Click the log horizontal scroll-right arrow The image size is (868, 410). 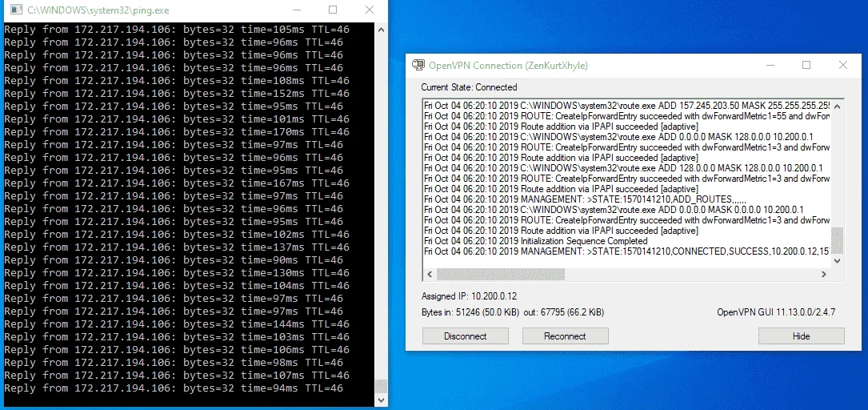pyautogui.click(x=824, y=274)
